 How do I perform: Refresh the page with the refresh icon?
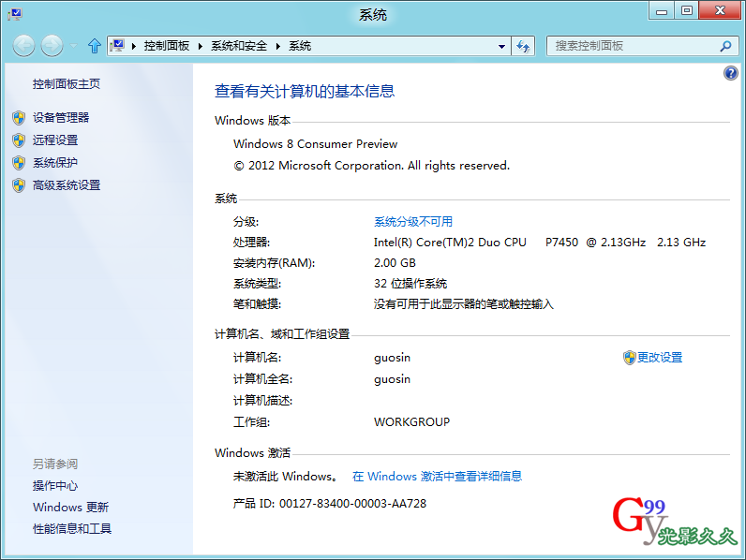523,46
